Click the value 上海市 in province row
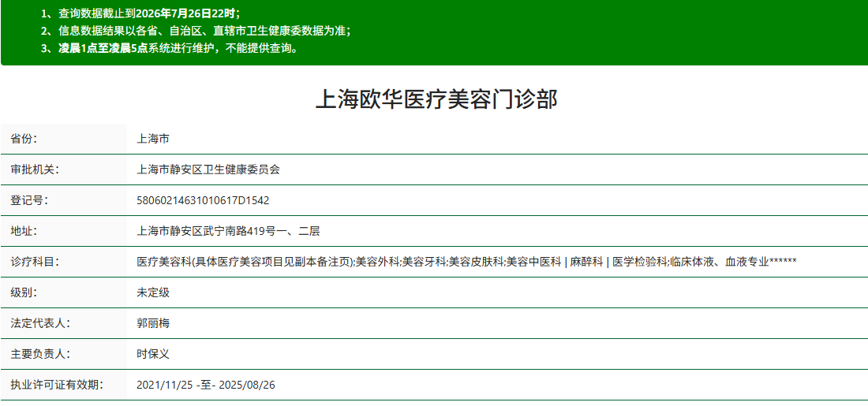 coord(153,138)
